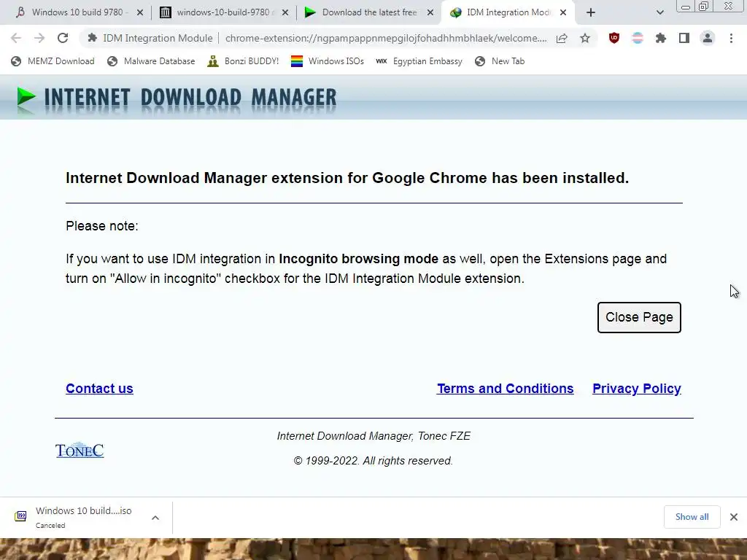Open a new tab with plus button

click(x=591, y=13)
